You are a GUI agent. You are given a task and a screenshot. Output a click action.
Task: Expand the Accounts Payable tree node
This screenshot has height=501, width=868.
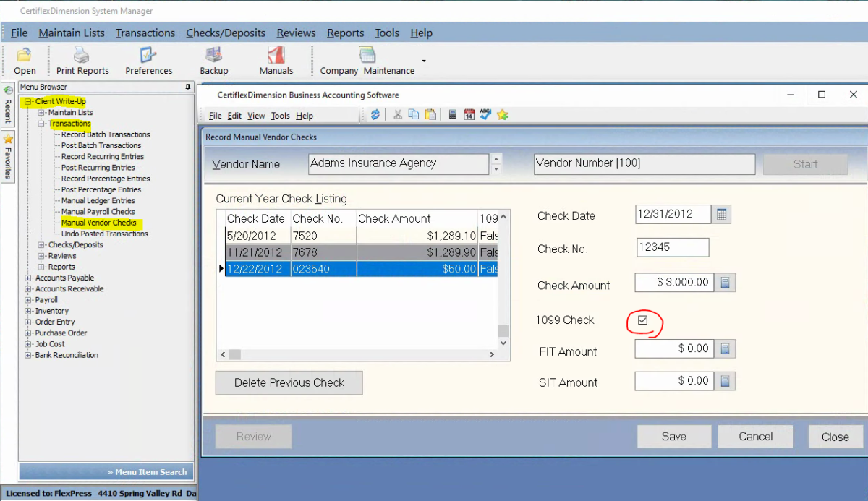pos(28,278)
